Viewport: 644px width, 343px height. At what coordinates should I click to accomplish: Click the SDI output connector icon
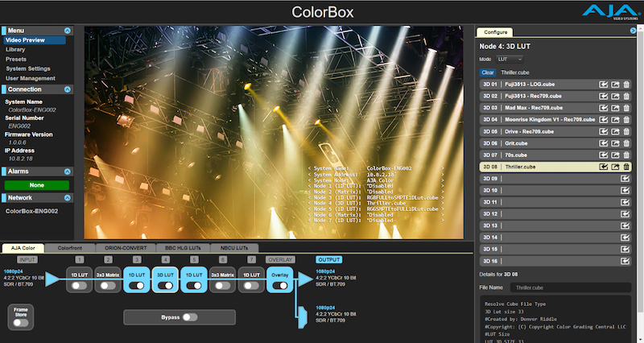pyautogui.click(x=303, y=316)
